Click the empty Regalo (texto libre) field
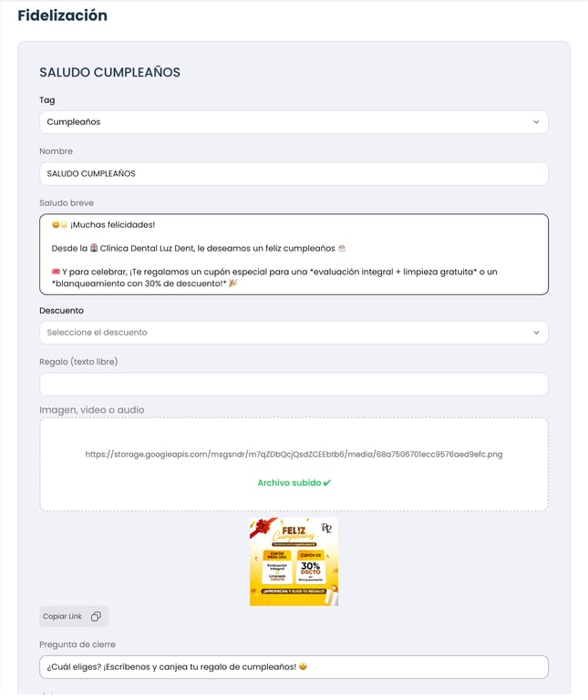The width and height of the screenshot is (588, 700). tap(294, 385)
